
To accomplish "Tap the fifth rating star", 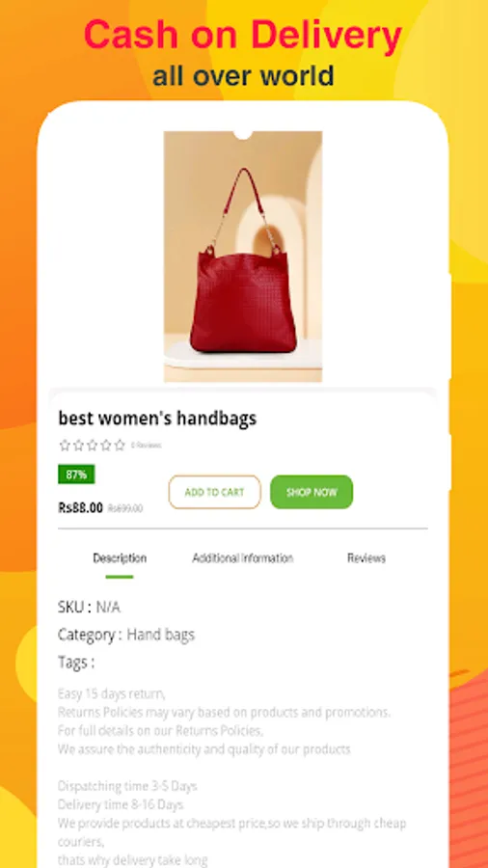I will 120,445.
